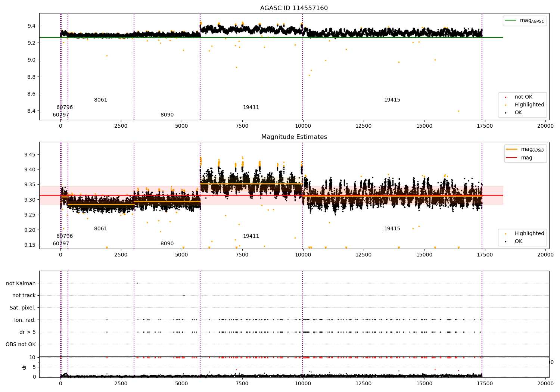Select the orange mag OBSID legend line
This screenshot has width=560, height=392.
pyautogui.click(x=511, y=149)
